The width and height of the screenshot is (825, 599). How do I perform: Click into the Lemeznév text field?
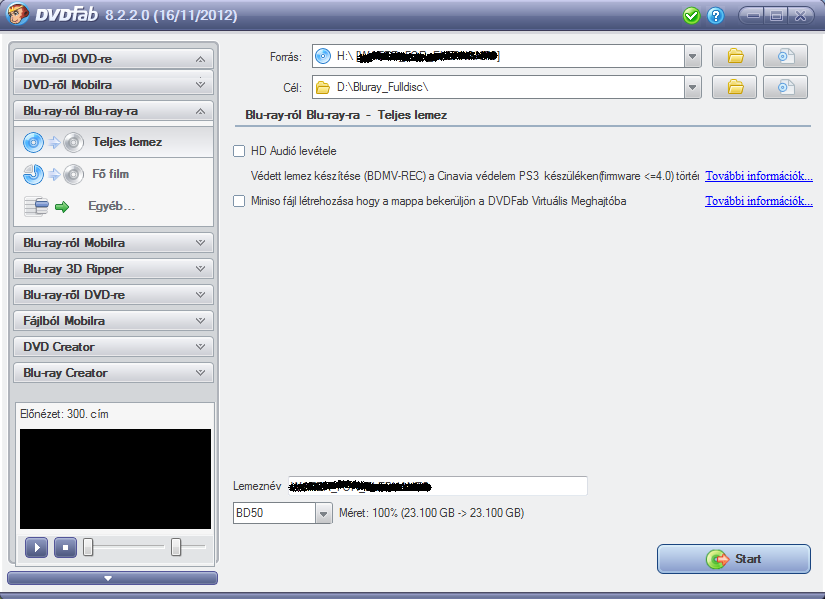pos(438,486)
